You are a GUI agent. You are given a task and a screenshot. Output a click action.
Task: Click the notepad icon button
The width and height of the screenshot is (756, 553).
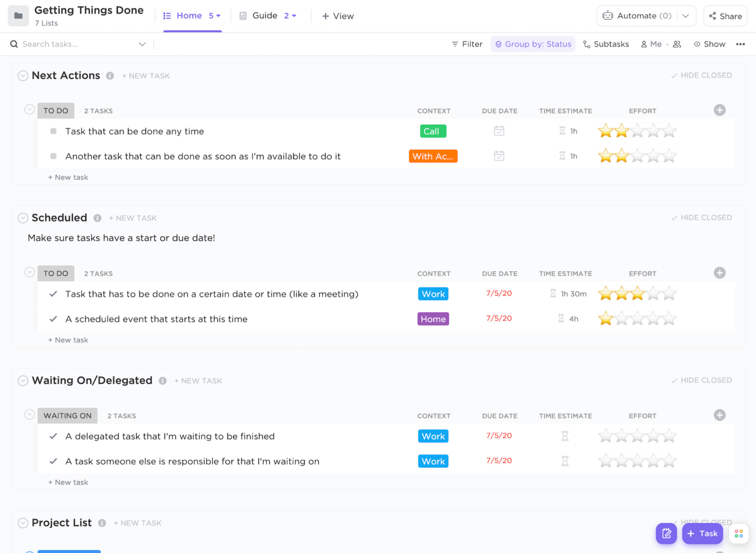point(666,534)
